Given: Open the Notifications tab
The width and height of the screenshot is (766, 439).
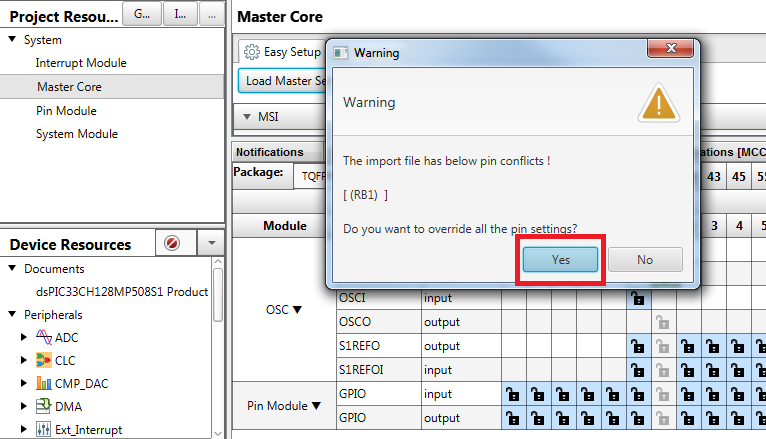Looking at the screenshot, I should 270,152.
